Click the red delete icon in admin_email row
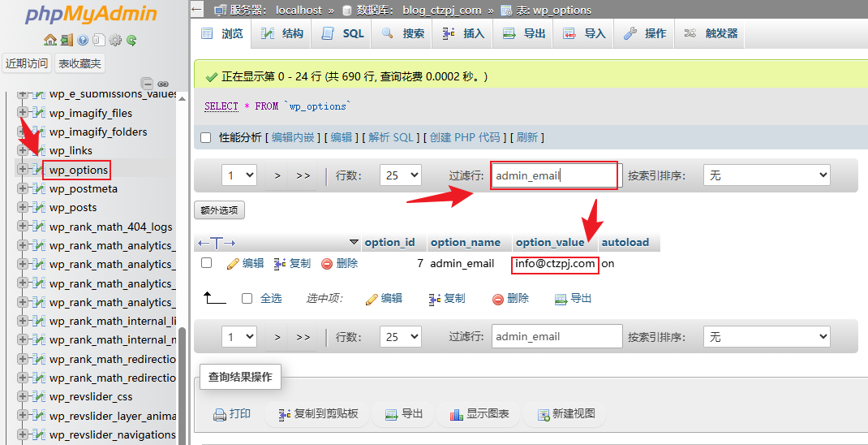 point(327,264)
